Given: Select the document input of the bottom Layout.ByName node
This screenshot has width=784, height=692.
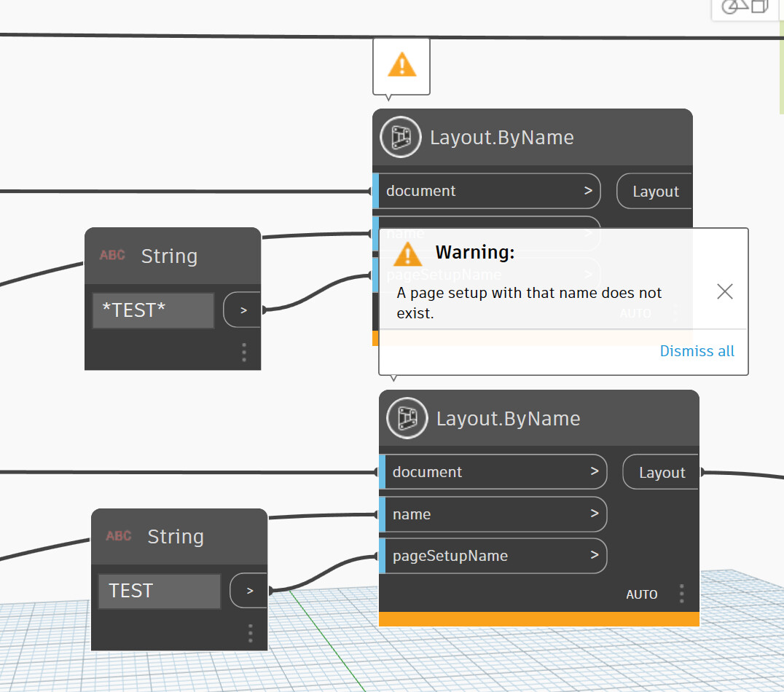Looking at the screenshot, I should pyautogui.click(x=493, y=472).
